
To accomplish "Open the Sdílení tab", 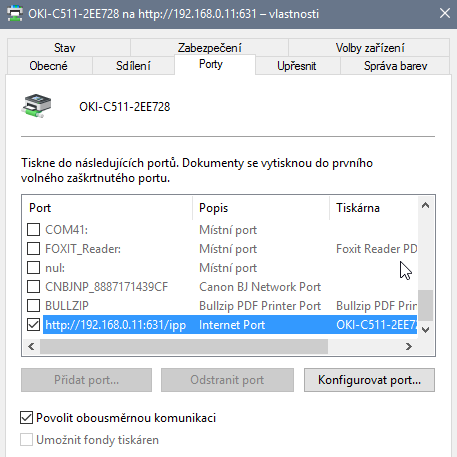I will click(x=133, y=66).
